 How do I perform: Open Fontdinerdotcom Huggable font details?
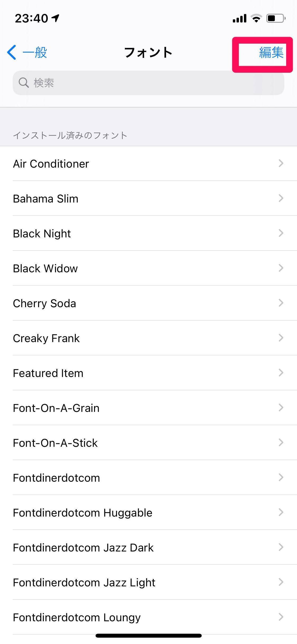[x=83, y=513]
